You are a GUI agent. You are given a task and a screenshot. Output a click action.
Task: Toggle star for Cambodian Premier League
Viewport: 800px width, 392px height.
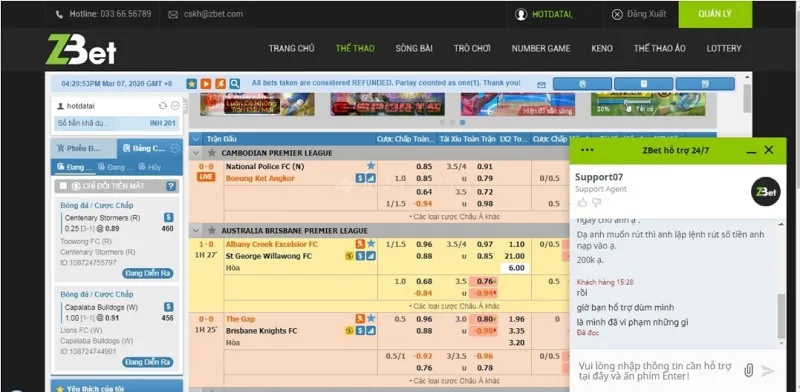pyautogui.click(x=211, y=153)
